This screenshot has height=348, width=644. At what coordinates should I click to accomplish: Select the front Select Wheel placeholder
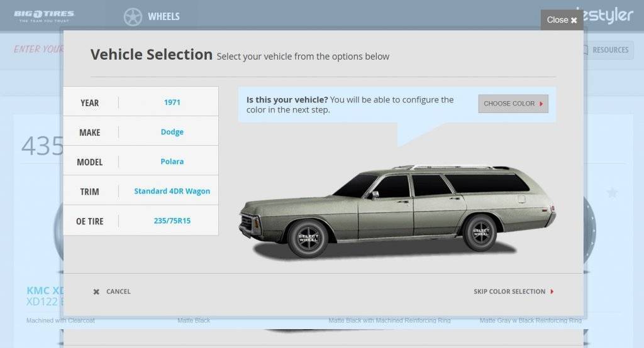pos(308,239)
